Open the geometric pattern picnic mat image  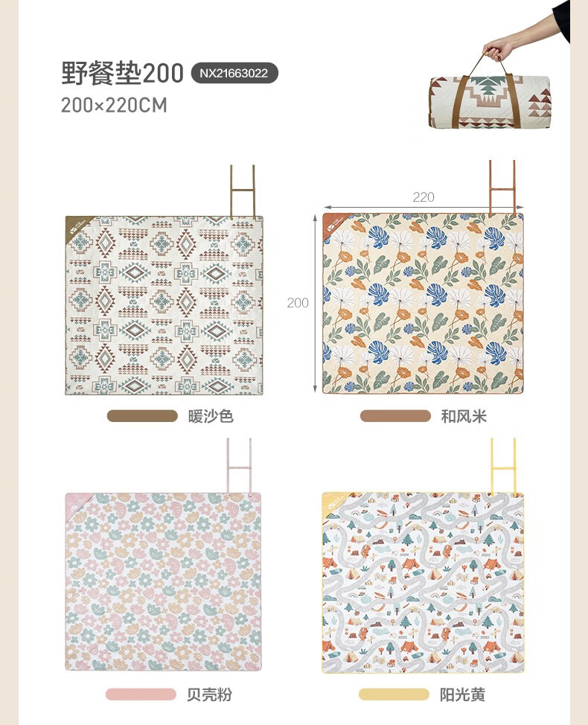point(164,305)
